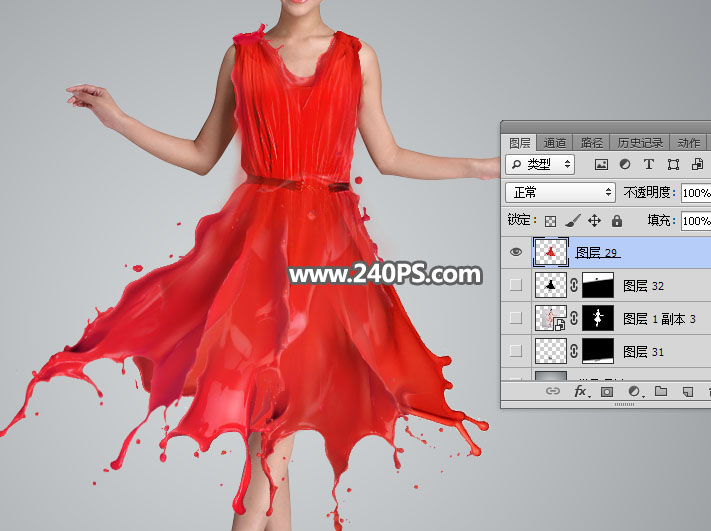Click mask link icon of 图层 32
Screen dimensions: 711x531
point(574,285)
